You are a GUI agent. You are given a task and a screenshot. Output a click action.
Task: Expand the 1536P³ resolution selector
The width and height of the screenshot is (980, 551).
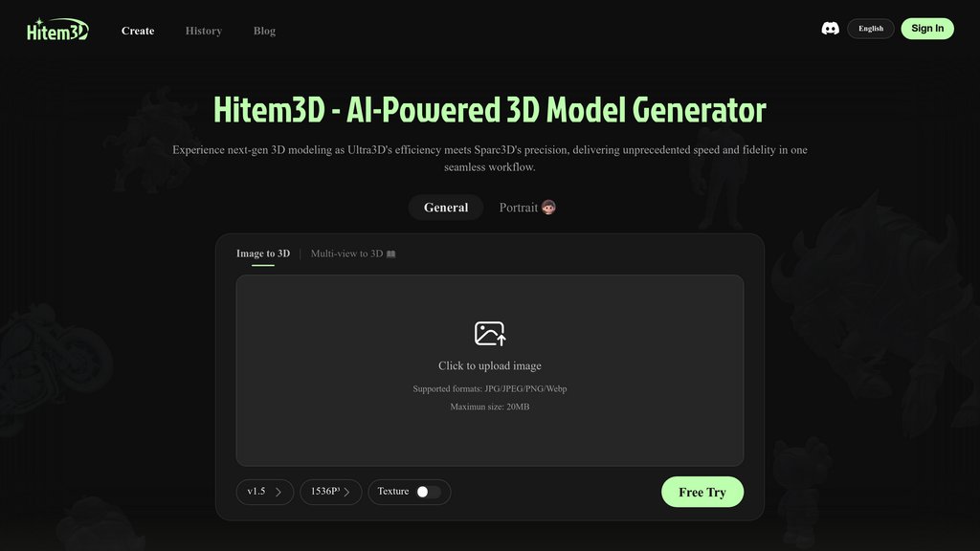point(330,492)
